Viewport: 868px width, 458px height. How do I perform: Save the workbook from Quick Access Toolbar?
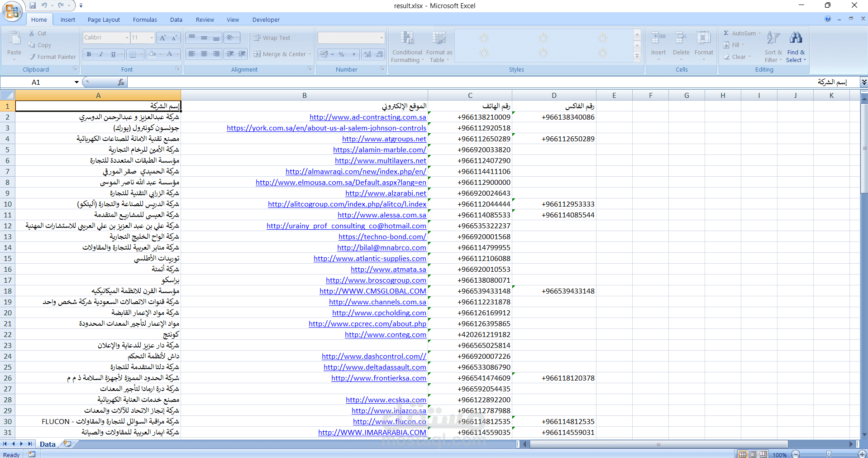[x=33, y=5]
